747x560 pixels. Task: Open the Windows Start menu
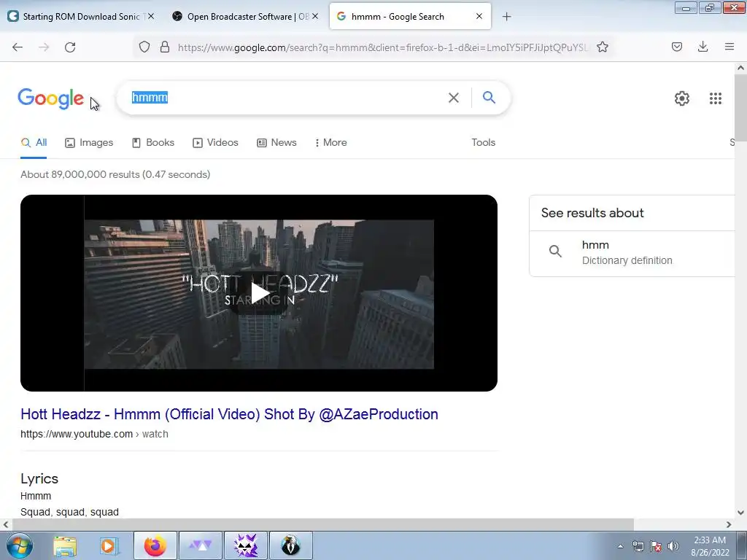coord(20,545)
